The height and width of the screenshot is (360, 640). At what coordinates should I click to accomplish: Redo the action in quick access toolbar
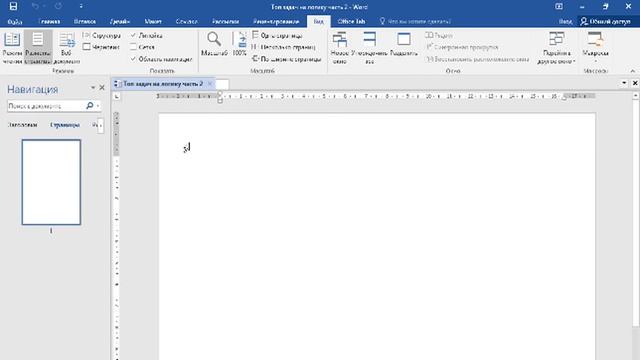[x=58, y=6]
